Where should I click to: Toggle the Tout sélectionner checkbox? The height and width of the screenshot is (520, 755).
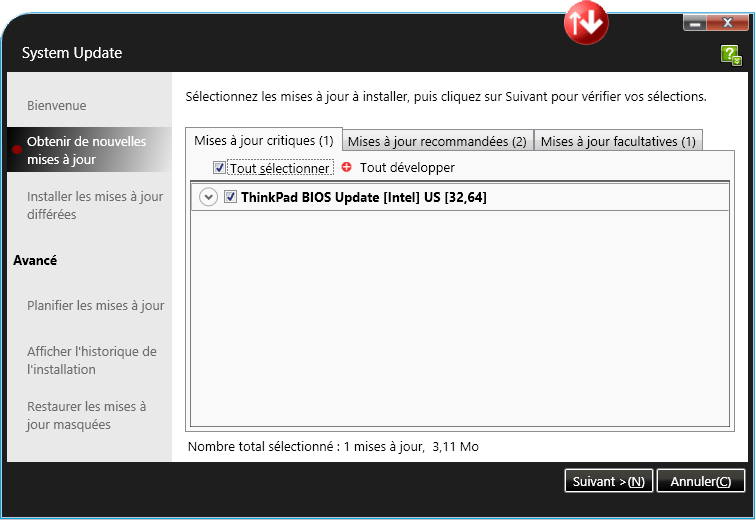pos(219,168)
